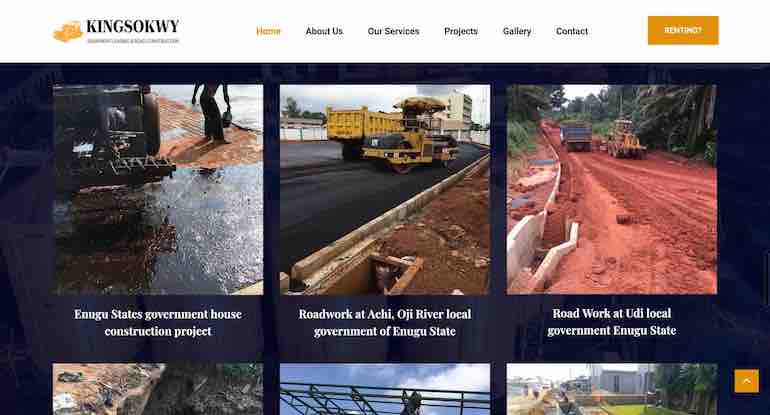Click the Enugu States government house project title

coord(158,323)
